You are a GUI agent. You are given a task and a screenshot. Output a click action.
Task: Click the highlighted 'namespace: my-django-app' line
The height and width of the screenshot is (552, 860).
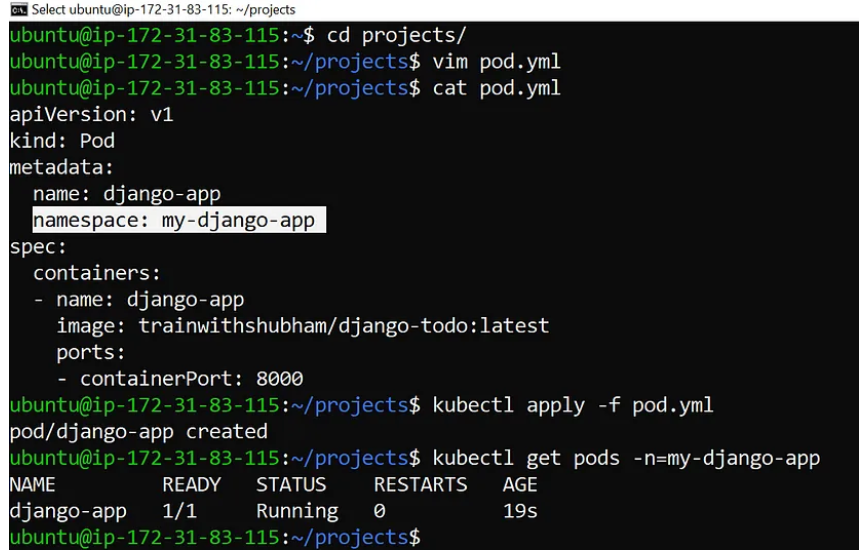tap(179, 220)
